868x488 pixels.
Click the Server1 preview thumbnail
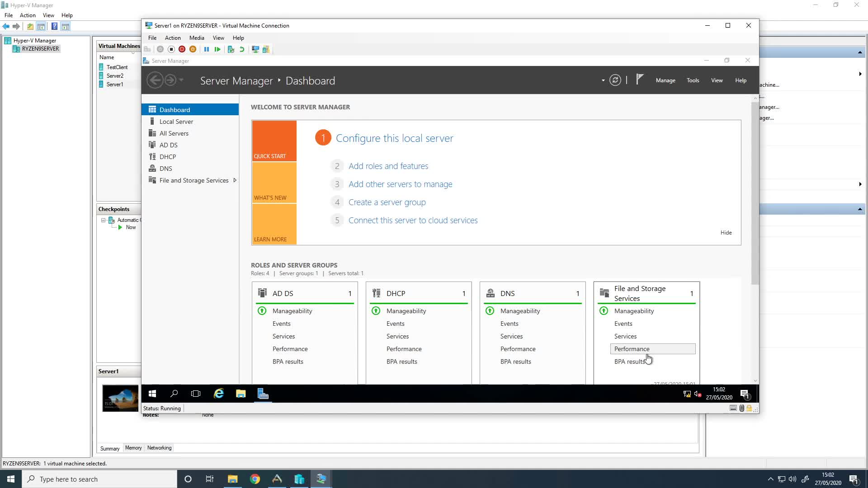(x=120, y=398)
